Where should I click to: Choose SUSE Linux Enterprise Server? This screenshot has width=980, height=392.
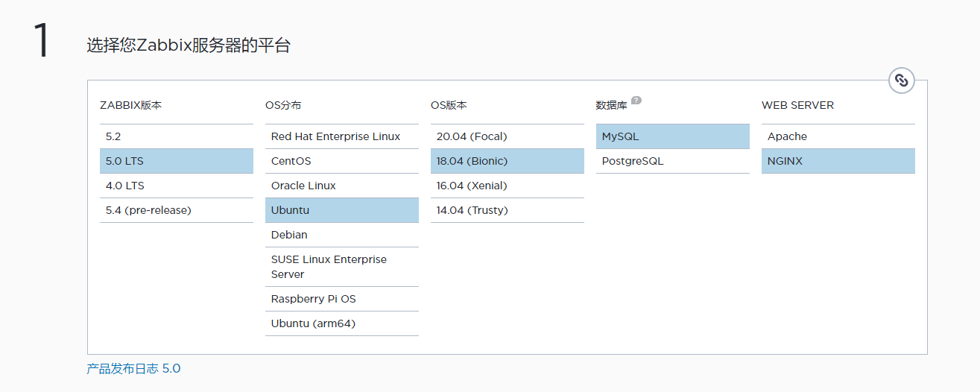(x=341, y=267)
